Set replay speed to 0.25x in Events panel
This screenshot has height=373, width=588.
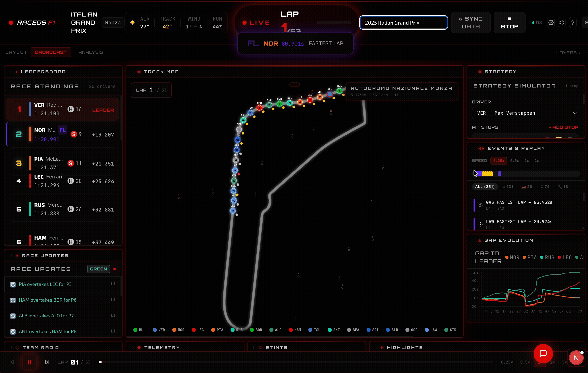[x=499, y=161]
